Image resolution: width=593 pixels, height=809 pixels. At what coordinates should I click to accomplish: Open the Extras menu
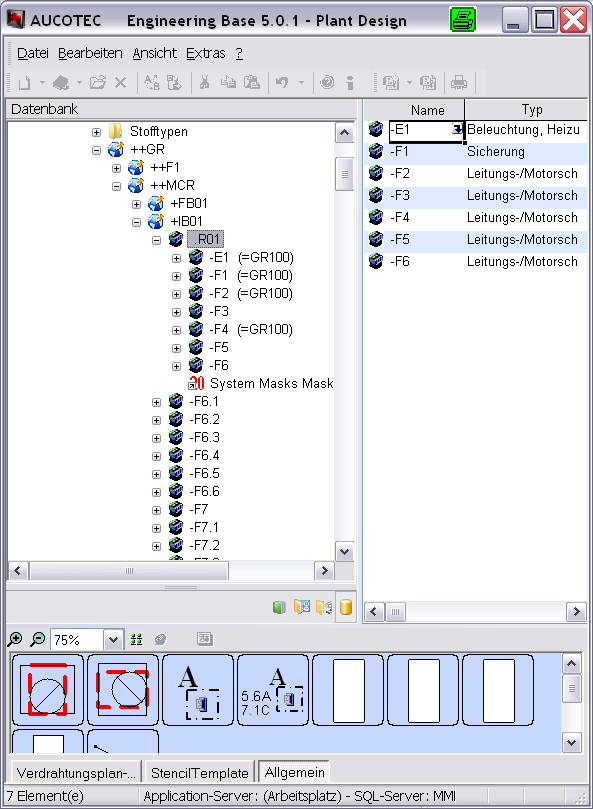coord(205,53)
